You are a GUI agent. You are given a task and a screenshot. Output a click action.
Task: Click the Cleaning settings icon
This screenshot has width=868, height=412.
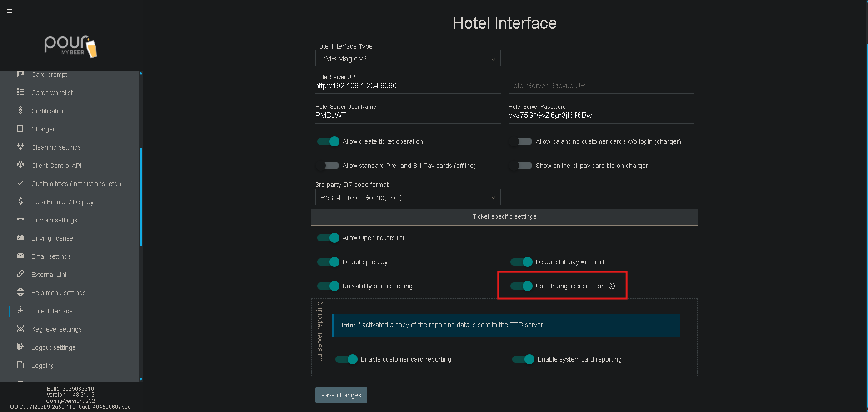point(20,147)
